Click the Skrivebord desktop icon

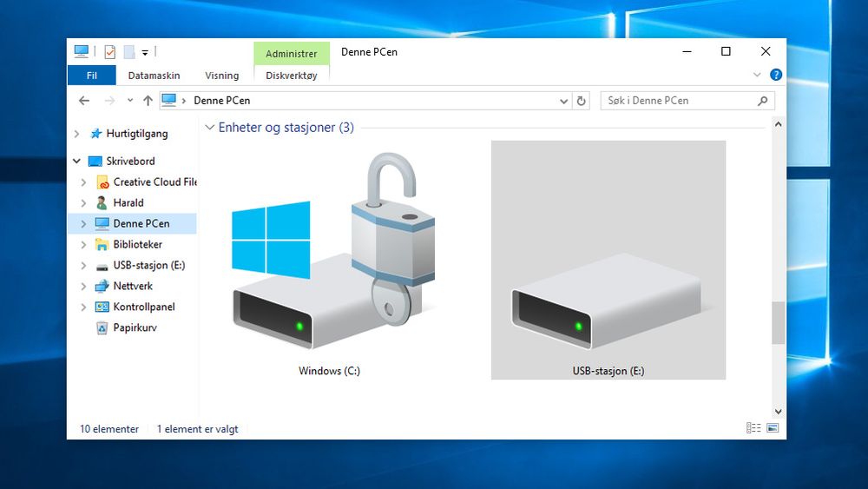[95, 162]
